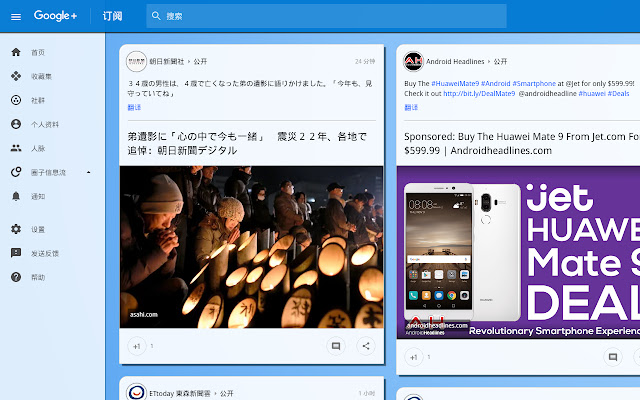The height and width of the screenshot is (400, 640).
Task: Open the bit.ly/DealMate9 link
Action: (x=479, y=93)
